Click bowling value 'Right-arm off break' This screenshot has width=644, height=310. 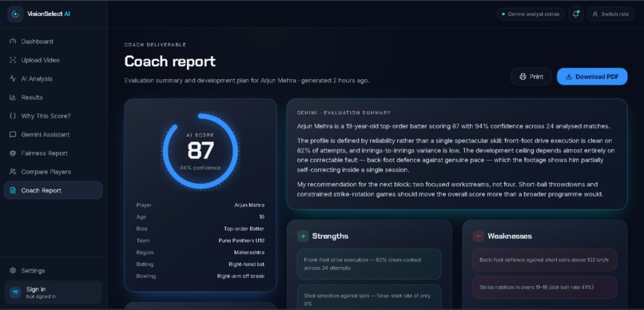(x=241, y=276)
